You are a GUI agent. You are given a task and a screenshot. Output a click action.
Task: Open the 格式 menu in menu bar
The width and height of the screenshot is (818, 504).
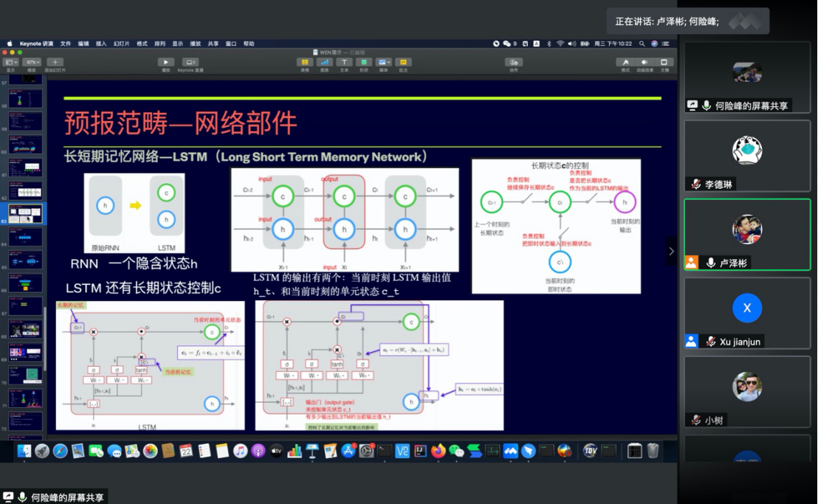(142, 44)
